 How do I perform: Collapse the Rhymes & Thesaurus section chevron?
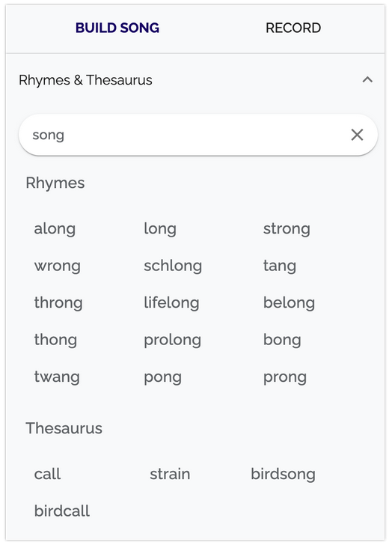pyautogui.click(x=367, y=80)
